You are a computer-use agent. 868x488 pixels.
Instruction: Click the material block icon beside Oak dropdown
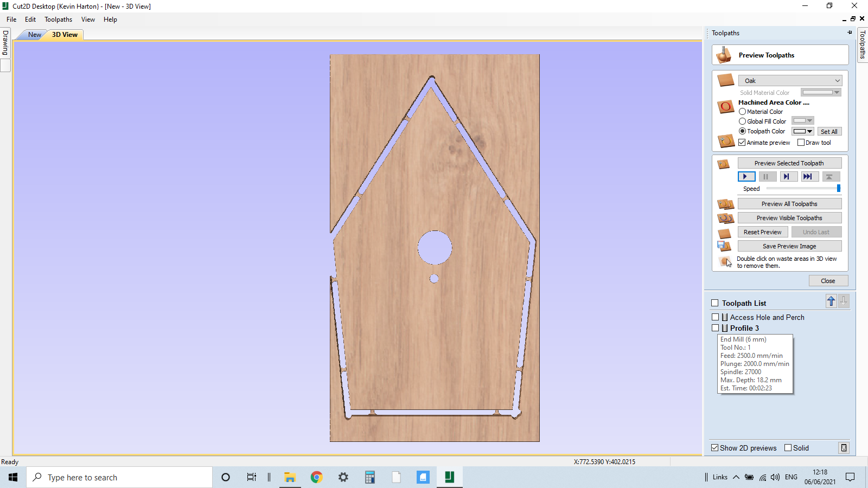(x=726, y=80)
